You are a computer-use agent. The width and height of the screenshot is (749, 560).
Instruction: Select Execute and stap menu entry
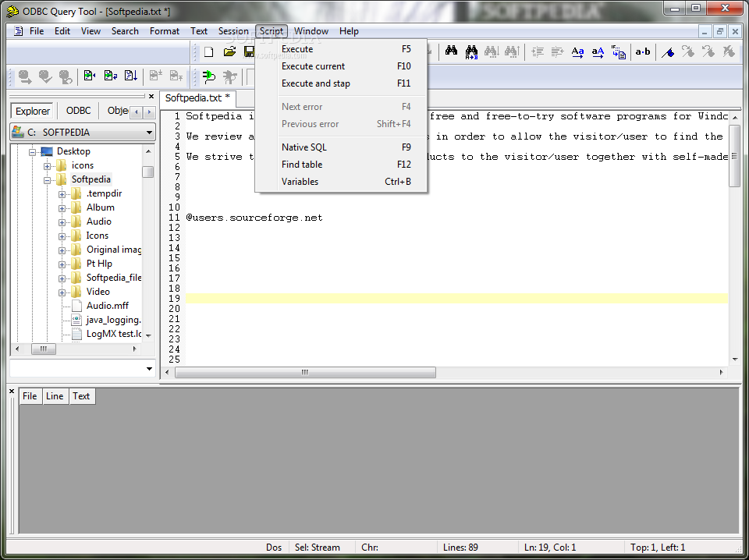(341, 83)
